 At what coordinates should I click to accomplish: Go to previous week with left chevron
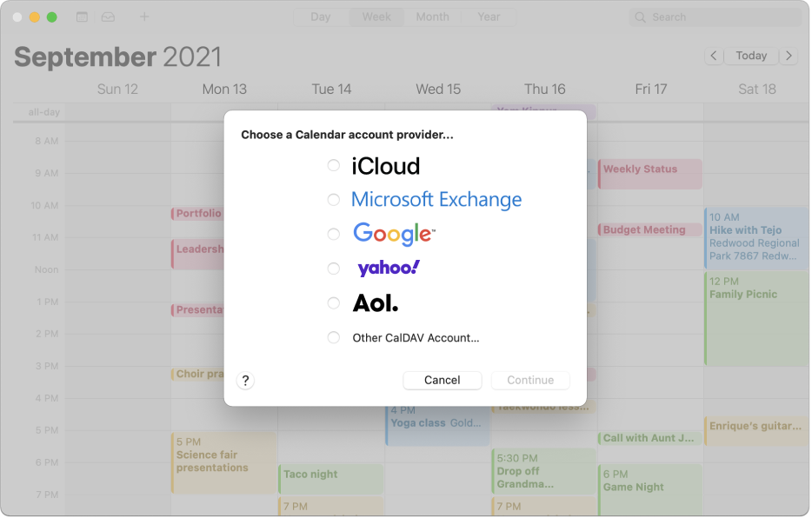714,56
